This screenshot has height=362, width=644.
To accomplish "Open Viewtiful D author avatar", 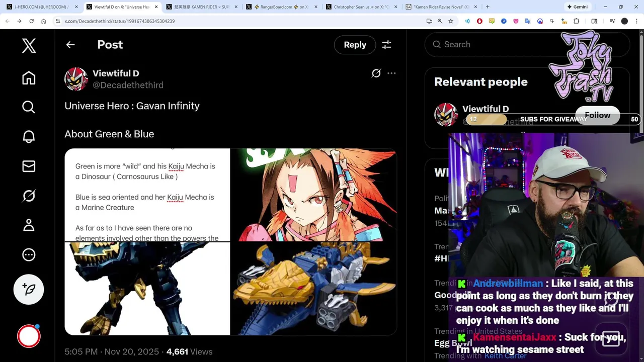I will [76, 79].
